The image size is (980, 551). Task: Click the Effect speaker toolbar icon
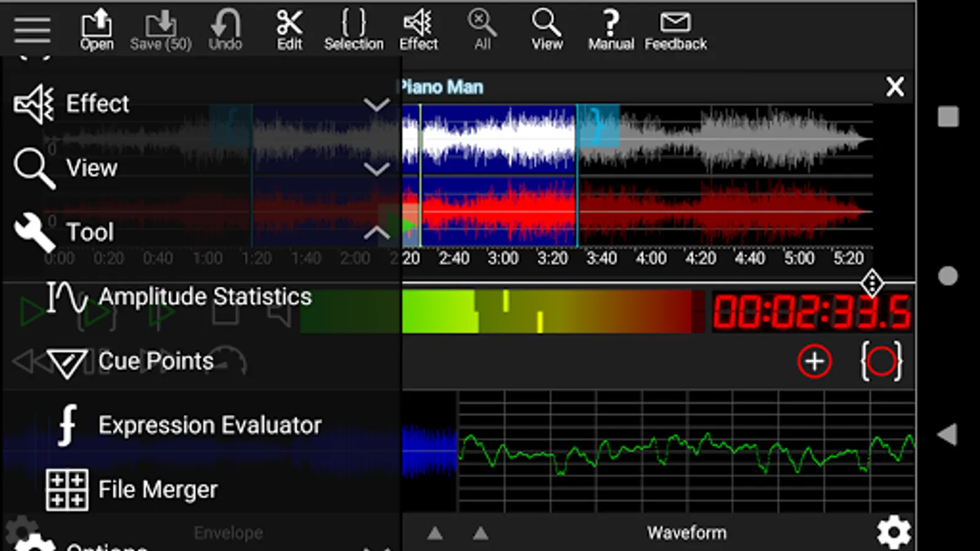point(418,29)
